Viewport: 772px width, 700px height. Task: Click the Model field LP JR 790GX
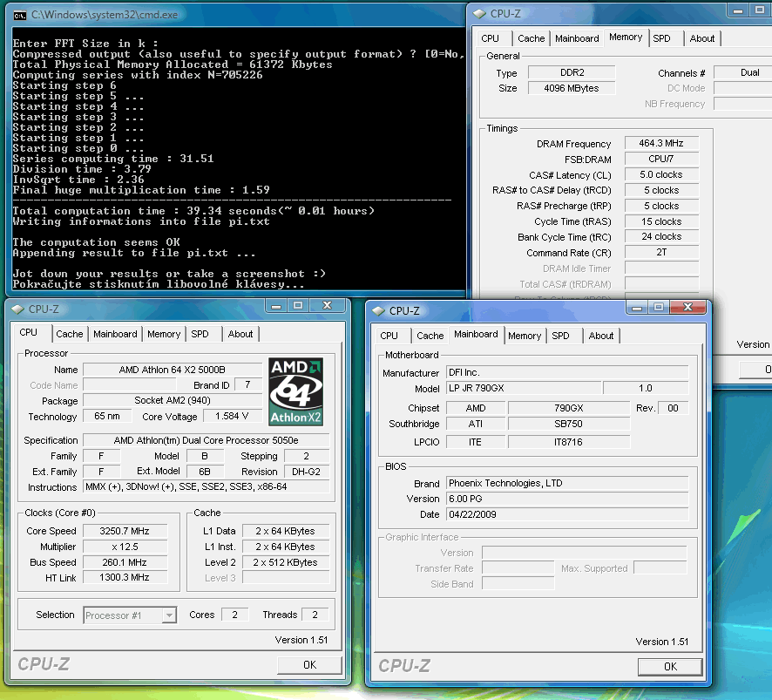[x=524, y=388]
